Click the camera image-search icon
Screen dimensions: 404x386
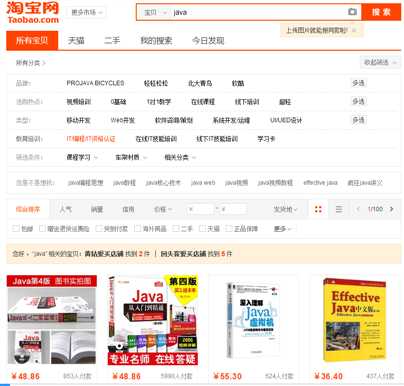pos(352,12)
